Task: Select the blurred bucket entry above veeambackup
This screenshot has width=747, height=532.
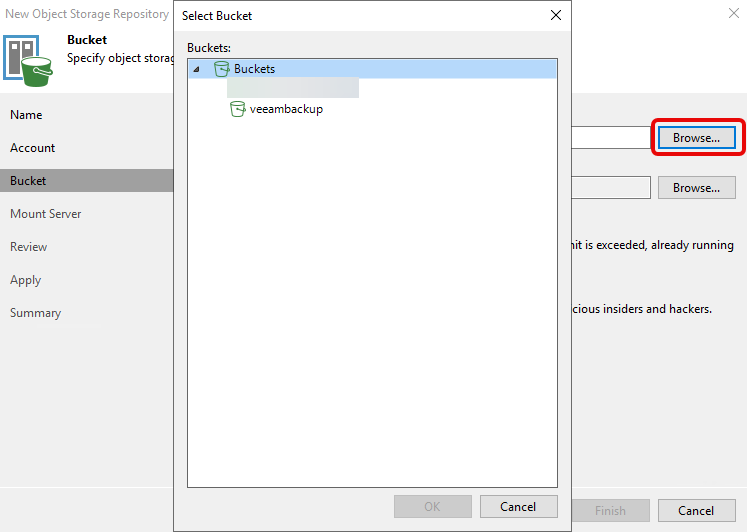Action: 293,89
